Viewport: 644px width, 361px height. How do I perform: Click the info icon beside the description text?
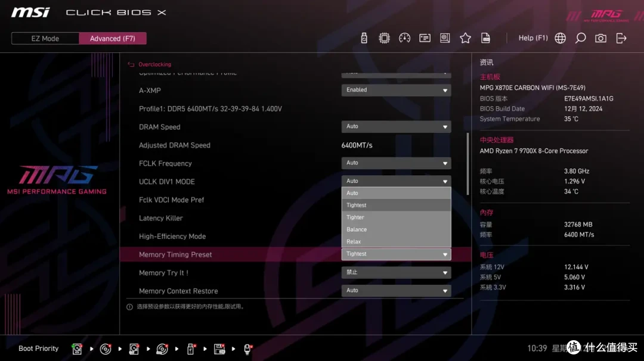coord(129,307)
